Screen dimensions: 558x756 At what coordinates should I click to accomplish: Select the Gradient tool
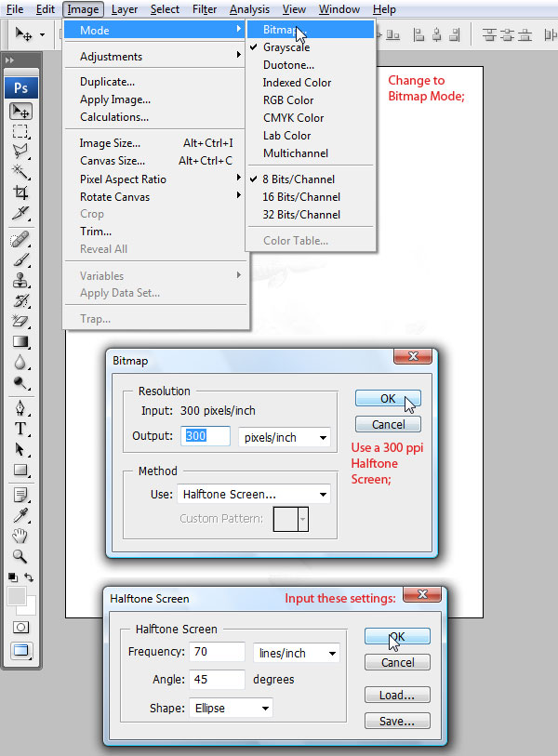(20, 342)
